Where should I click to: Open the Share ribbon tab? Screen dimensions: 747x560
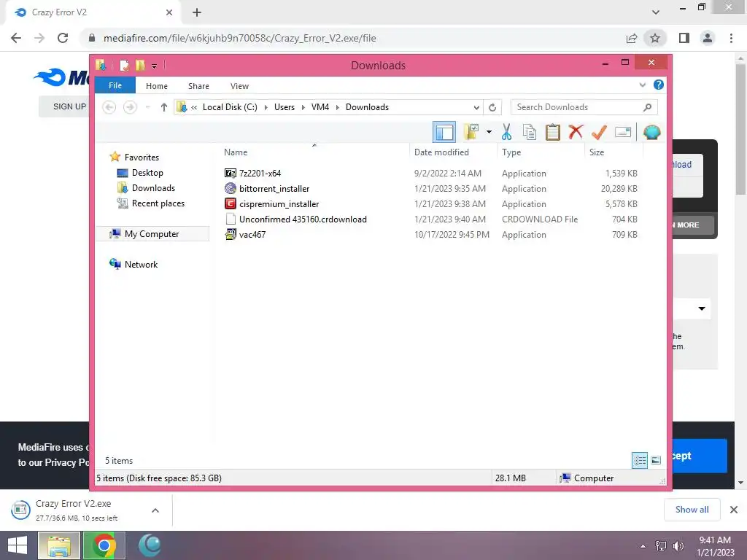point(198,86)
